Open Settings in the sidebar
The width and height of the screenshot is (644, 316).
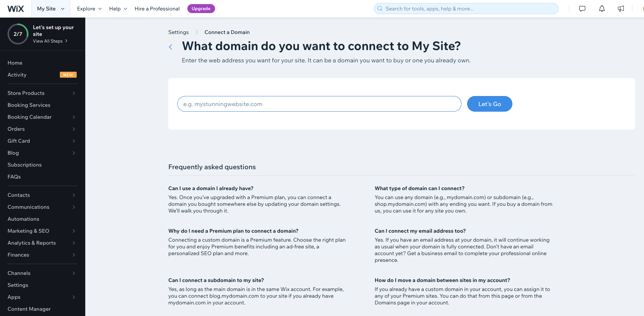18,285
